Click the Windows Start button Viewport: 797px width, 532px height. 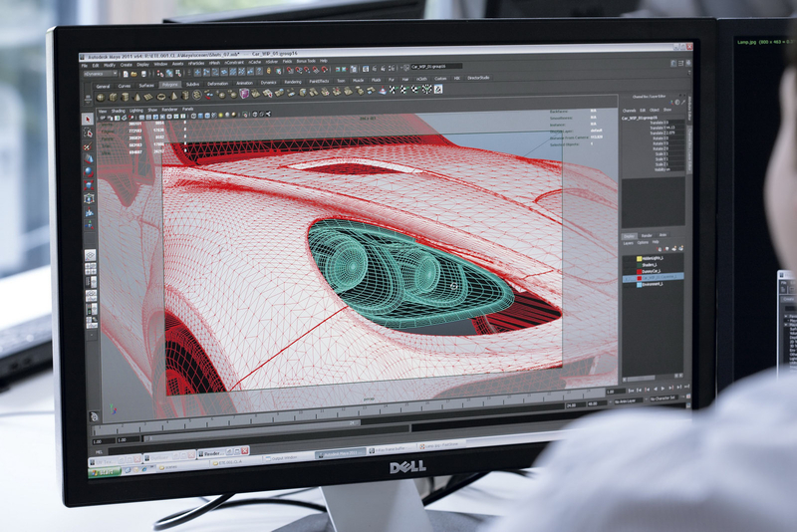[106, 469]
